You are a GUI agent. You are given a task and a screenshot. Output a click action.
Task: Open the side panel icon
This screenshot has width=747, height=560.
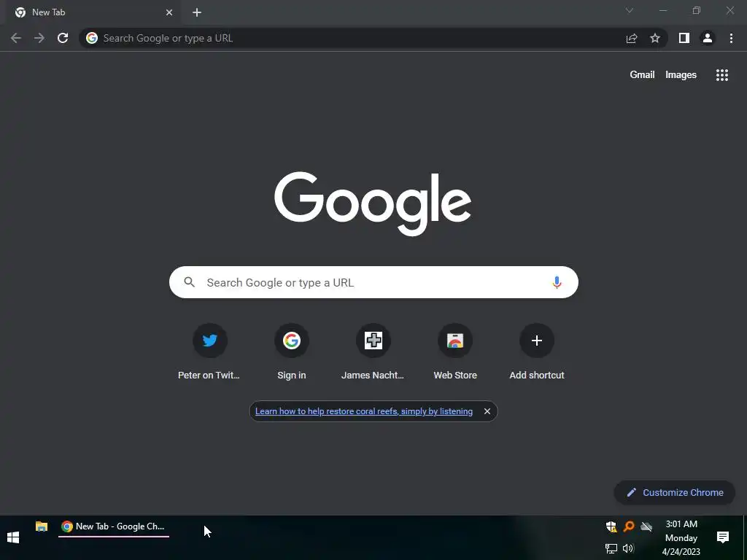tap(684, 38)
